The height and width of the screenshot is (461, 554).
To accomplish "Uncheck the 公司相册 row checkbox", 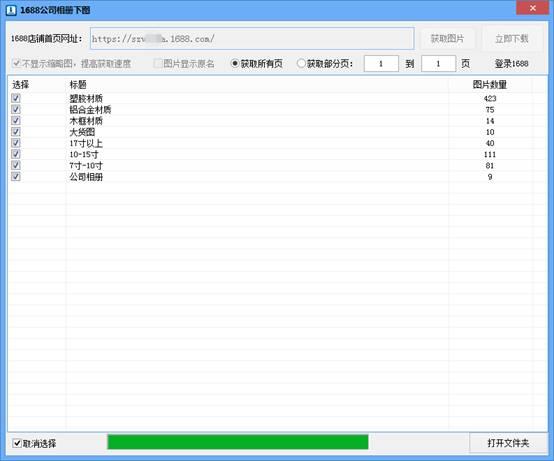I will (16, 177).
